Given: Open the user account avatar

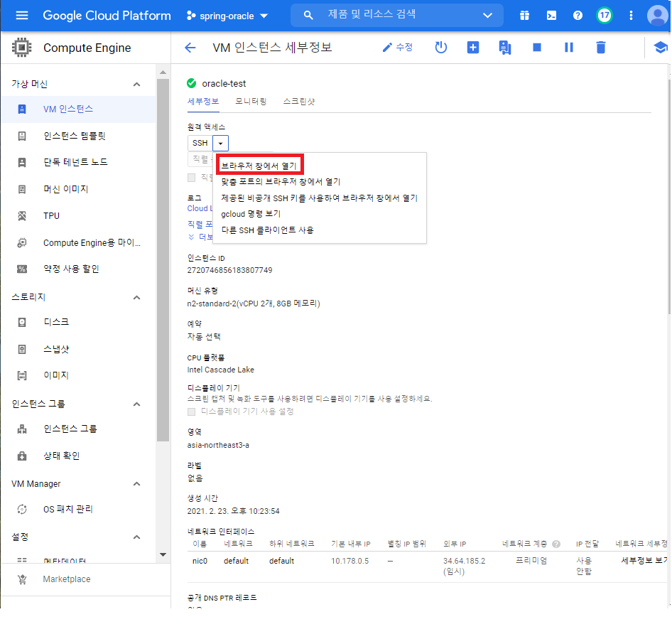Looking at the screenshot, I should pos(657,16).
